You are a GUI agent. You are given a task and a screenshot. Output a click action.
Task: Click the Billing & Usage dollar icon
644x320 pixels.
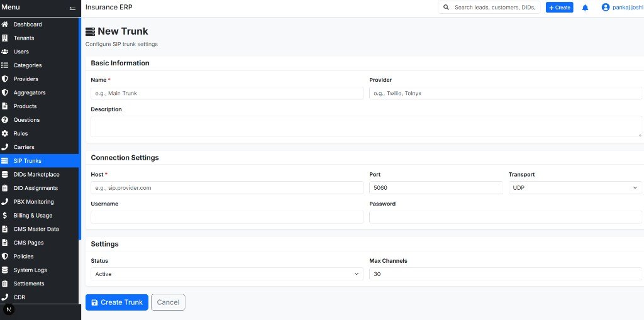tap(5, 215)
